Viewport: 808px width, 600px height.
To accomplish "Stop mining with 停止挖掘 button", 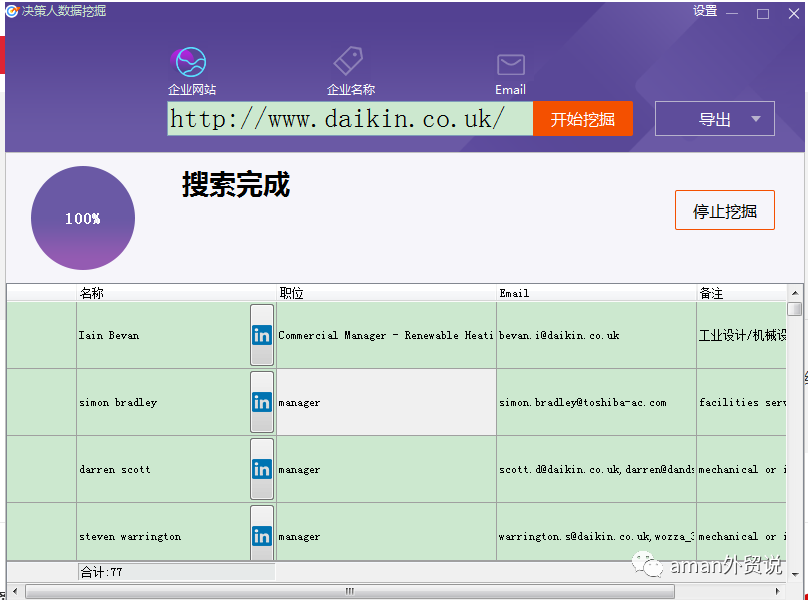I will click(x=725, y=210).
